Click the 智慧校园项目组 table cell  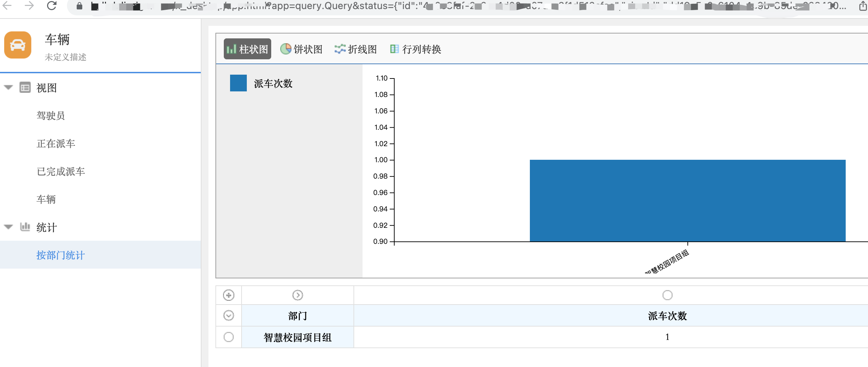click(298, 337)
